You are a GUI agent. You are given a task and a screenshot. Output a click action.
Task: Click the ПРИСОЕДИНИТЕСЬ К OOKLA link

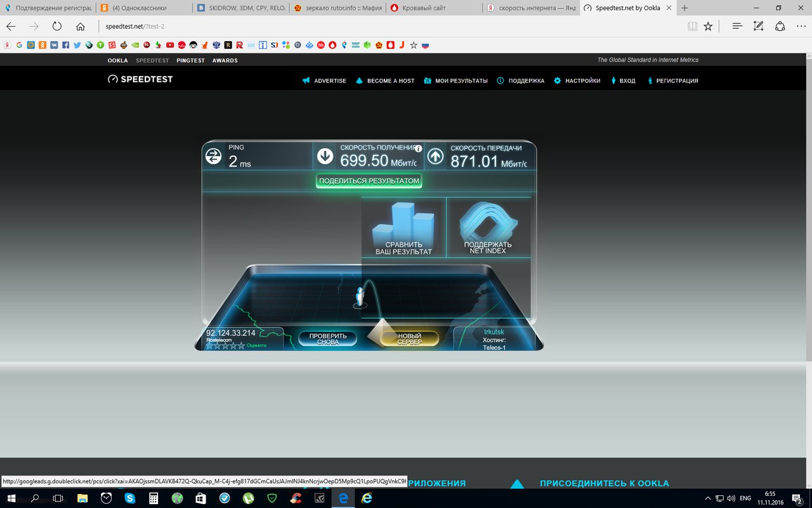click(x=604, y=483)
